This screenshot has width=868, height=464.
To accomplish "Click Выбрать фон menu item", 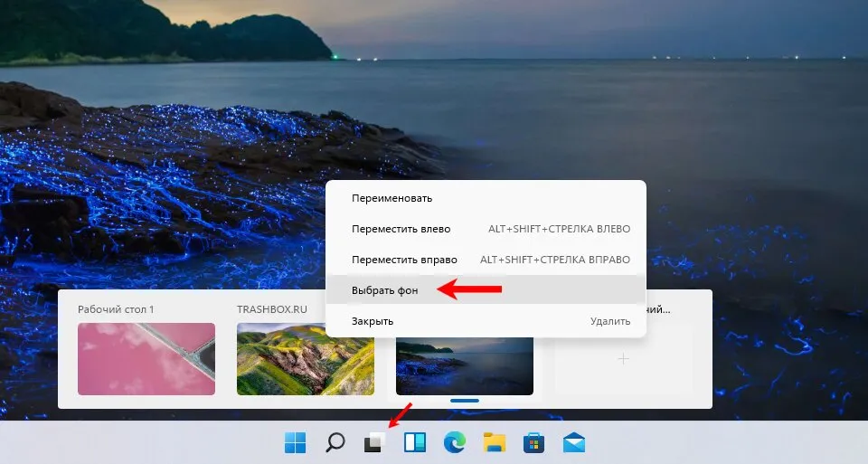I will (x=486, y=290).
